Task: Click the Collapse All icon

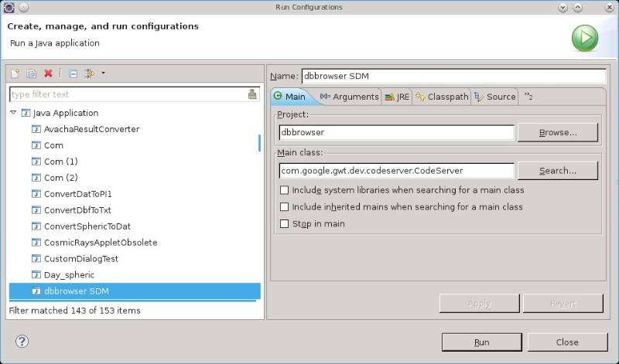Action: coord(73,73)
